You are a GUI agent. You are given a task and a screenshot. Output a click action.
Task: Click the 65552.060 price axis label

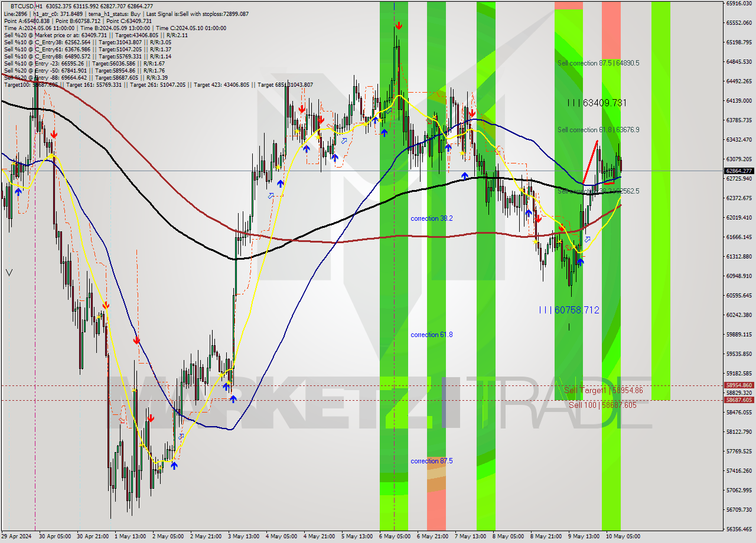[738, 22]
